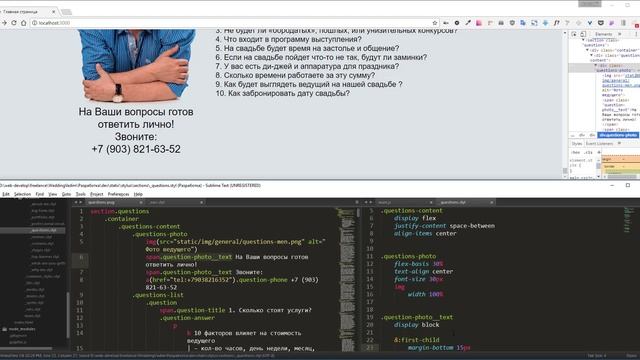The image size is (640, 360).
Task: Click display block line in styl editor
Action: point(416,325)
